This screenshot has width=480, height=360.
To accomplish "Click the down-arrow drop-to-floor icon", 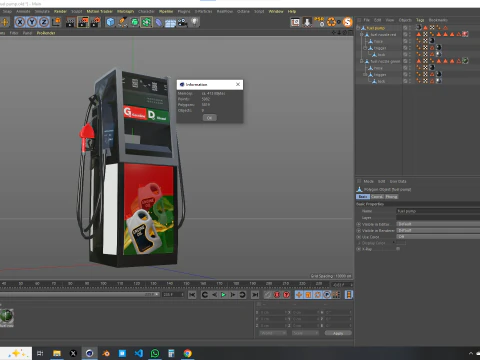I will coord(307,22).
